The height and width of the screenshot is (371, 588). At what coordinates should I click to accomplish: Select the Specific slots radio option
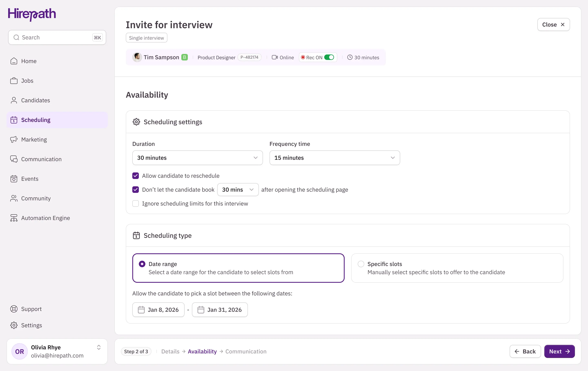(361, 264)
